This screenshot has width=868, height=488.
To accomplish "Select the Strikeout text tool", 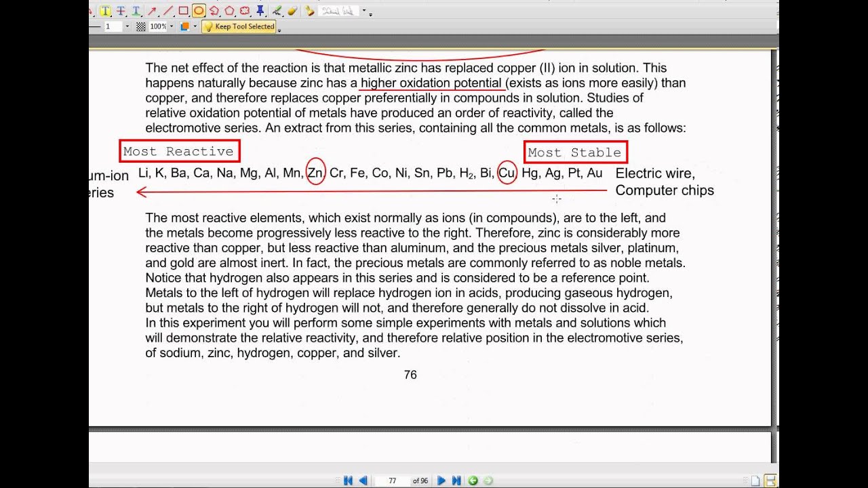I will coord(121,11).
